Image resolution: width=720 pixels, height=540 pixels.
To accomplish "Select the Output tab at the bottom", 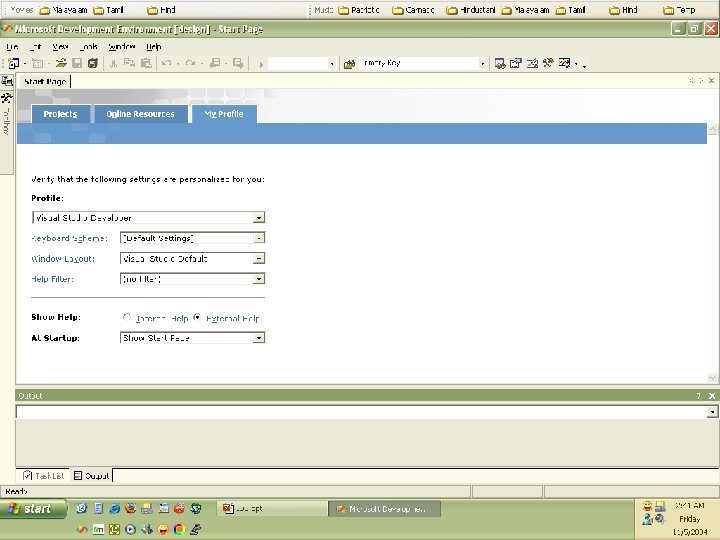I will [92, 476].
